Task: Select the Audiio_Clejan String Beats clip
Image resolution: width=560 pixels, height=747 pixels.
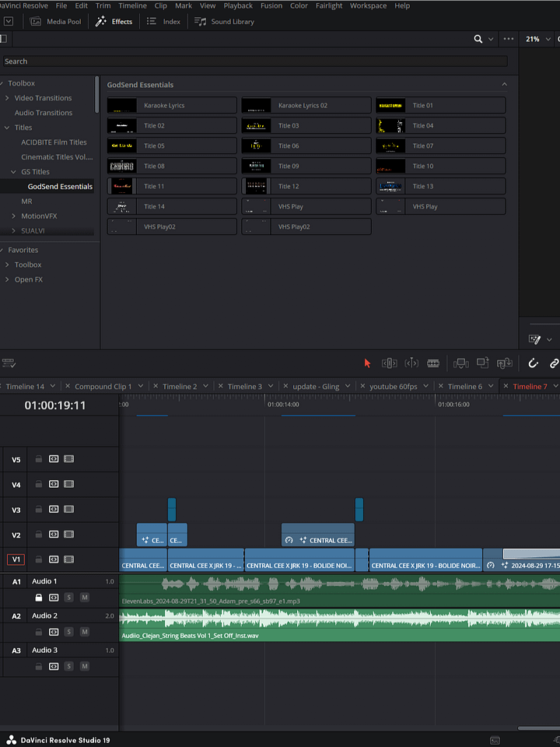Action: tap(340, 625)
